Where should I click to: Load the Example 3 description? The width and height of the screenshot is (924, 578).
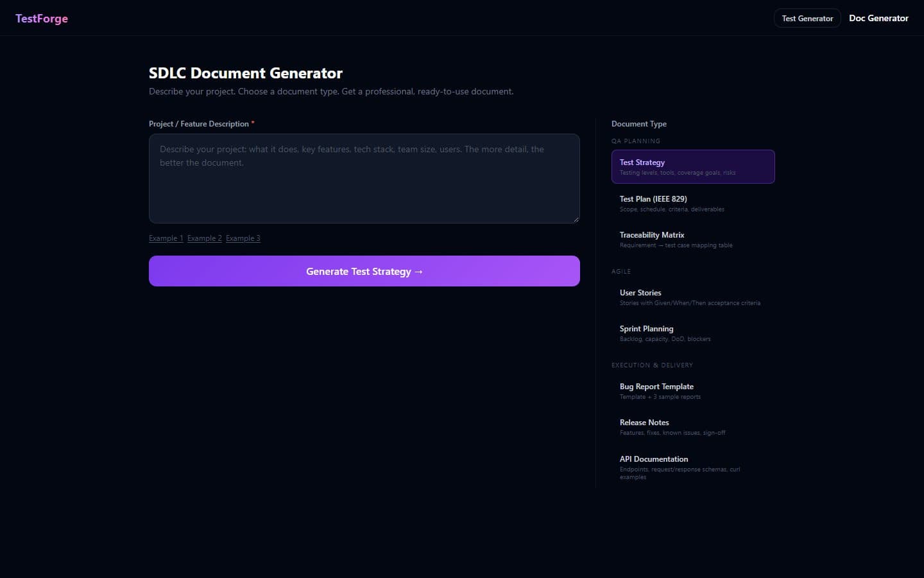tap(243, 238)
